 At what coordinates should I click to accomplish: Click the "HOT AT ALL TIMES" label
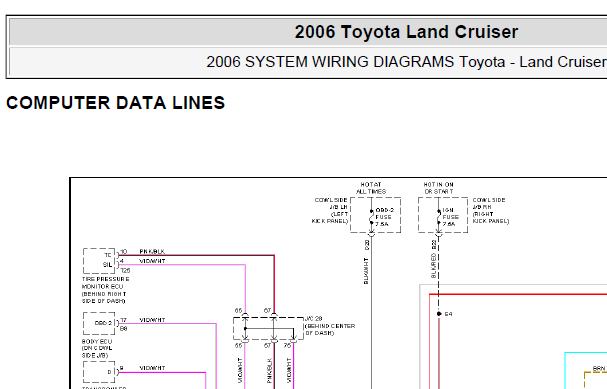click(x=371, y=188)
